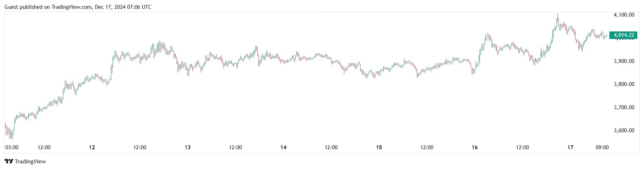Select date marker 13 on the time axis

coord(187,147)
